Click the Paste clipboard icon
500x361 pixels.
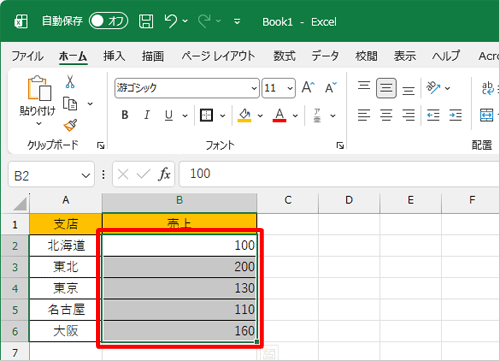[x=39, y=88]
